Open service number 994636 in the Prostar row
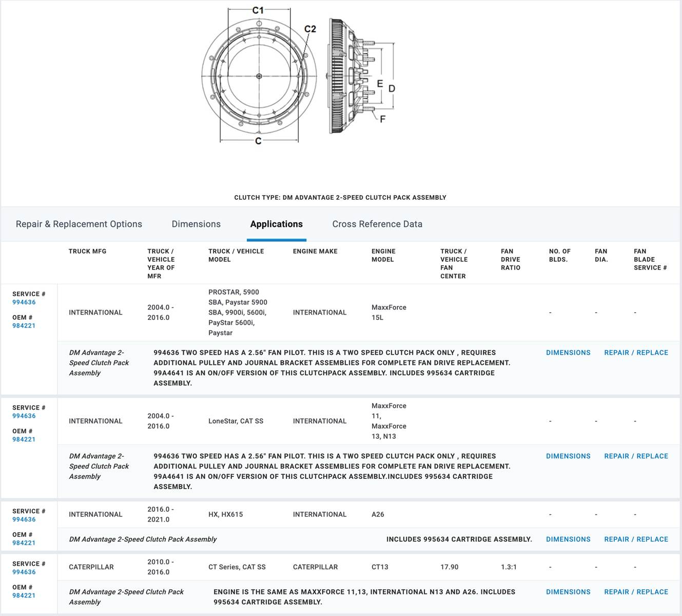682x616 pixels. tap(24, 302)
